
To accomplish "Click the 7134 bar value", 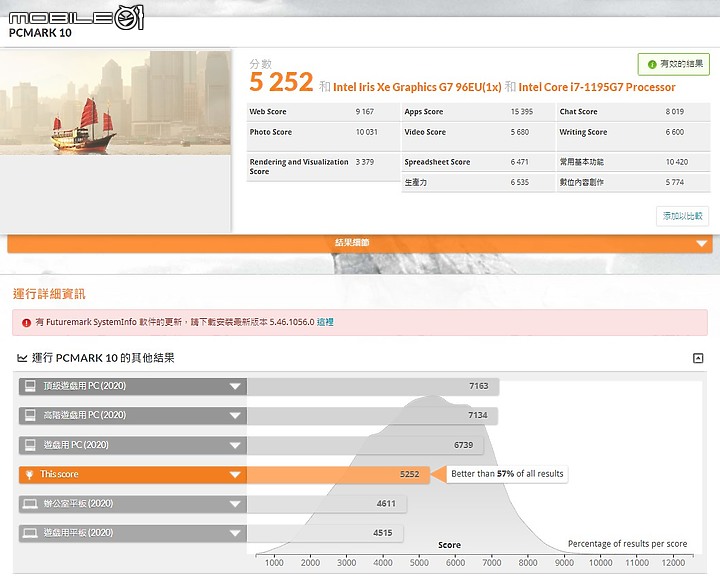I will click(x=478, y=415).
